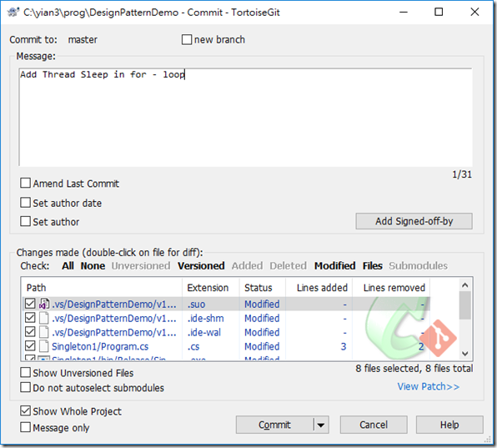Click the TortoiseGit title bar icon

[13, 13]
